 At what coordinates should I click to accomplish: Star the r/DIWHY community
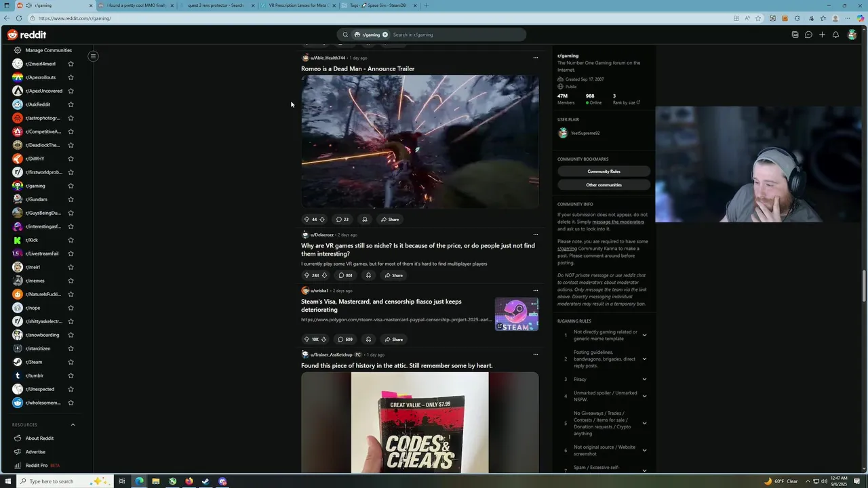point(71,159)
